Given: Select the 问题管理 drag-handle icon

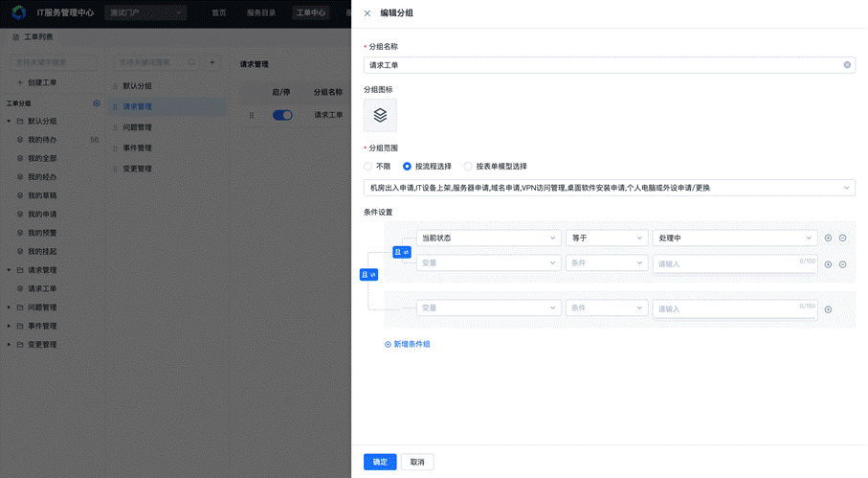Looking at the screenshot, I should (115, 127).
